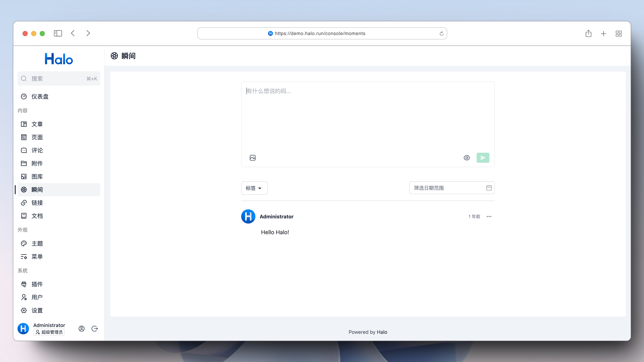This screenshot has width=644, height=362.
Task: Open the three-dot menu on Administrator's moment
Action: coord(489,216)
